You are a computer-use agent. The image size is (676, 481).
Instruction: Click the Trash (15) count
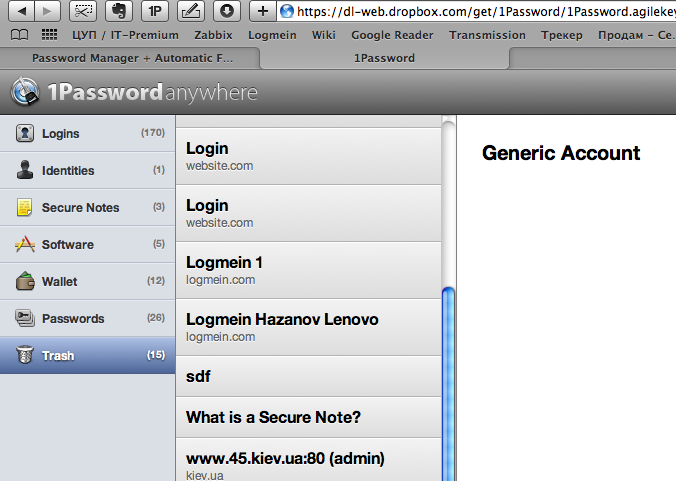(x=156, y=355)
